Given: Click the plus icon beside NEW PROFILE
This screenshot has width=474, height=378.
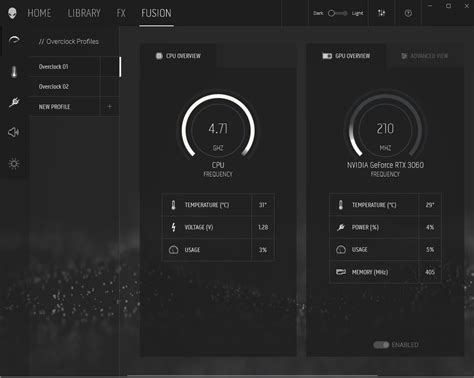Looking at the screenshot, I should coord(109,107).
